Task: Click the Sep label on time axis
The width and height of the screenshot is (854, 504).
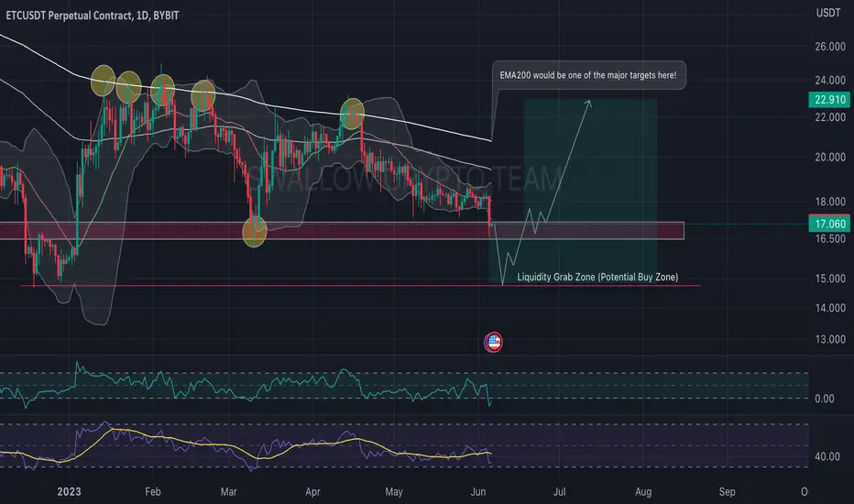Action: click(x=728, y=491)
